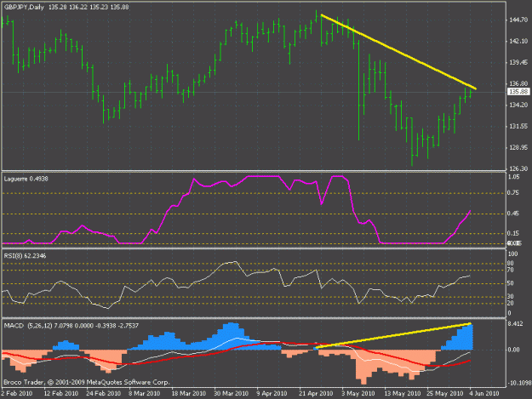This screenshot has height=399, width=532.
Task: Select the 70 level on RSI scale
Action: 510,271
